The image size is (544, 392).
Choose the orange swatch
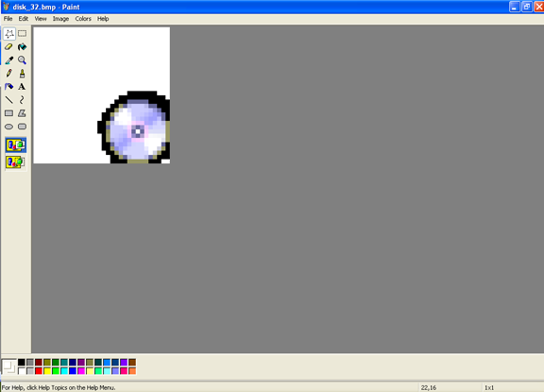(x=132, y=371)
